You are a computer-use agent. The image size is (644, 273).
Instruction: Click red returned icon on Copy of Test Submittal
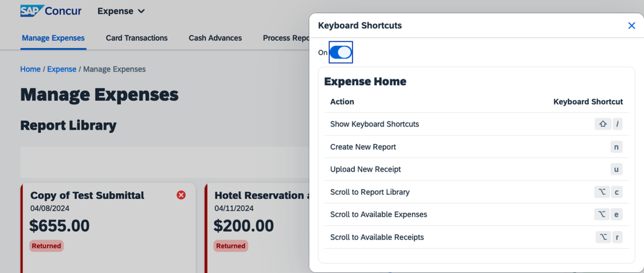point(181,195)
